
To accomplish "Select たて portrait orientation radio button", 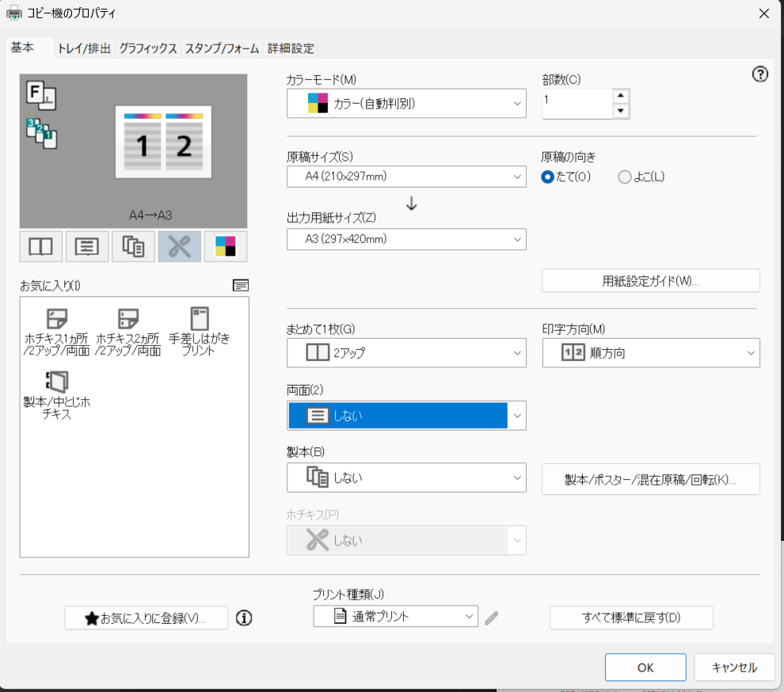I will (547, 177).
